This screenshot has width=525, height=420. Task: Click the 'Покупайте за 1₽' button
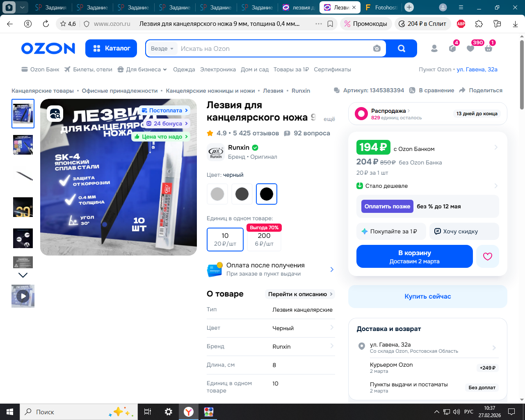coord(391,231)
